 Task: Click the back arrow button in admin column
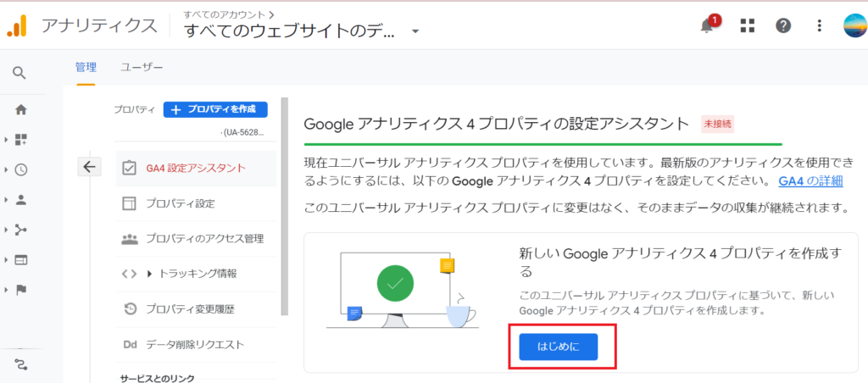pos(90,167)
